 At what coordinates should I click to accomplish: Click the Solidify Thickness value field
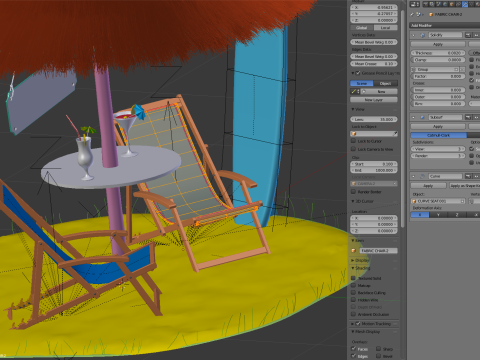coord(438,53)
